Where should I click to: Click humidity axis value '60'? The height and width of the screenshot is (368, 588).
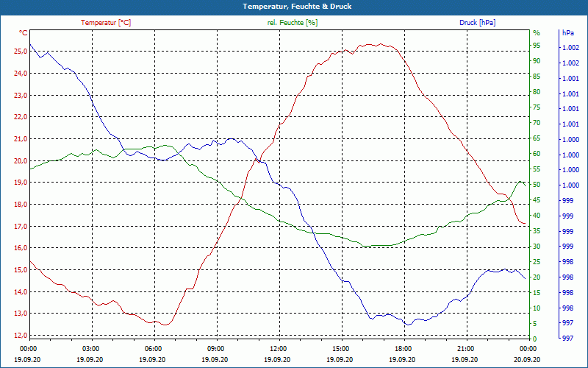537,154
